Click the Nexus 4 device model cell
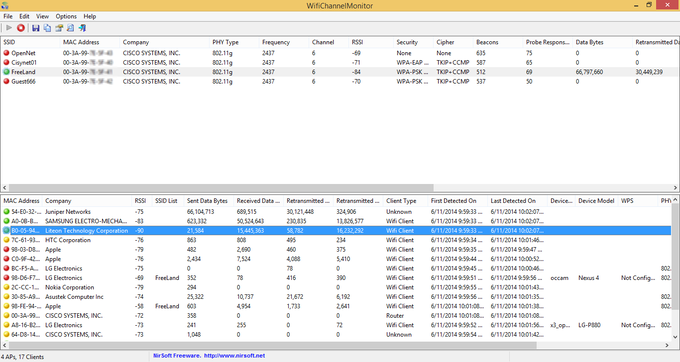Screen dimensions: 680x362 pos(588,278)
